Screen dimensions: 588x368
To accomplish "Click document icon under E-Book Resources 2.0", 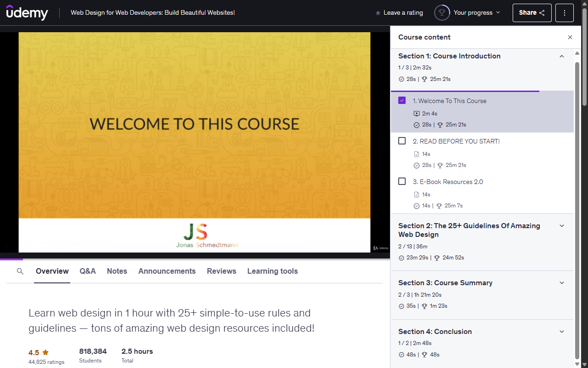I will [417, 195].
